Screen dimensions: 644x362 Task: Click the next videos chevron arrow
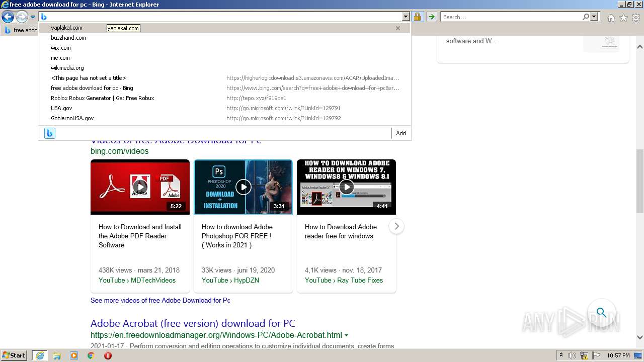tap(396, 226)
